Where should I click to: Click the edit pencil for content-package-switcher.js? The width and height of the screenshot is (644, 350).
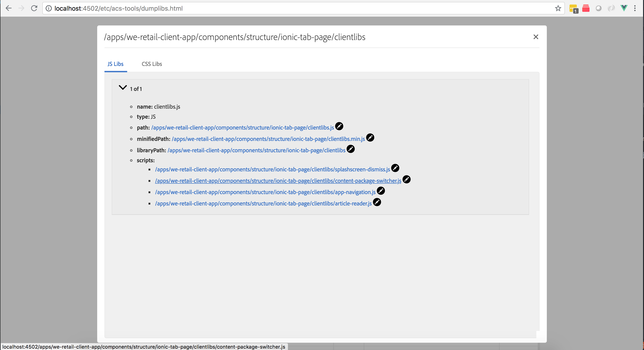click(406, 179)
